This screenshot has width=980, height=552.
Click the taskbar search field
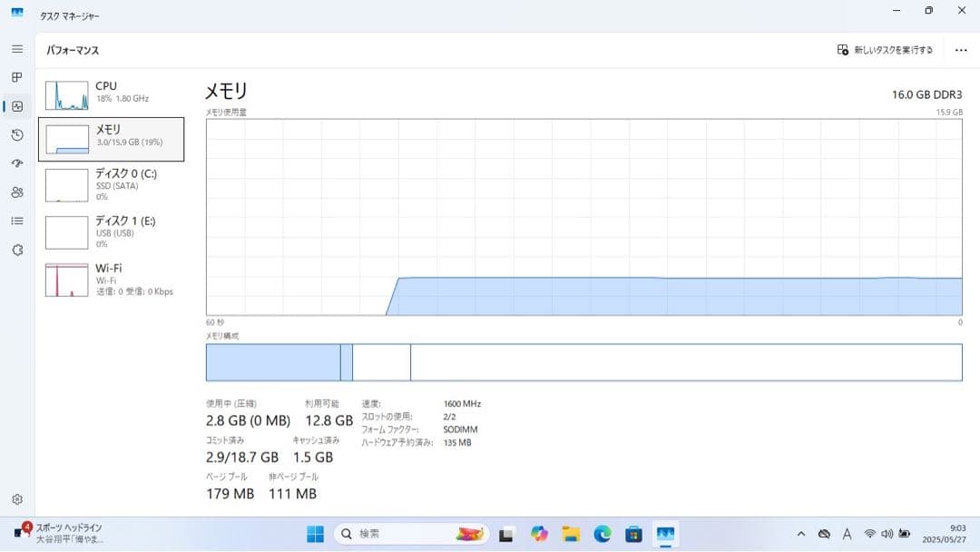pyautogui.click(x=399, y=534)
